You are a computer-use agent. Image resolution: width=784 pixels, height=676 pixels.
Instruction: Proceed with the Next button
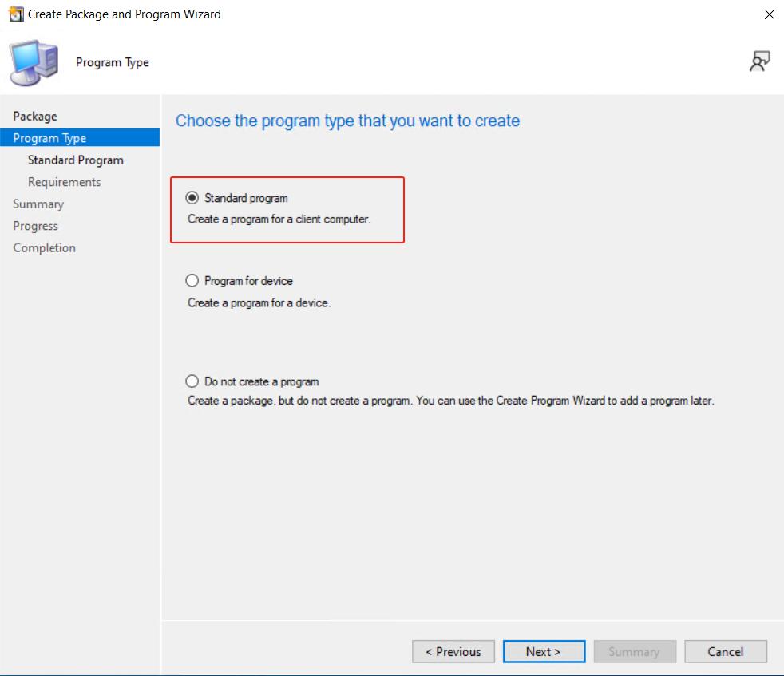tap(544, 652)
